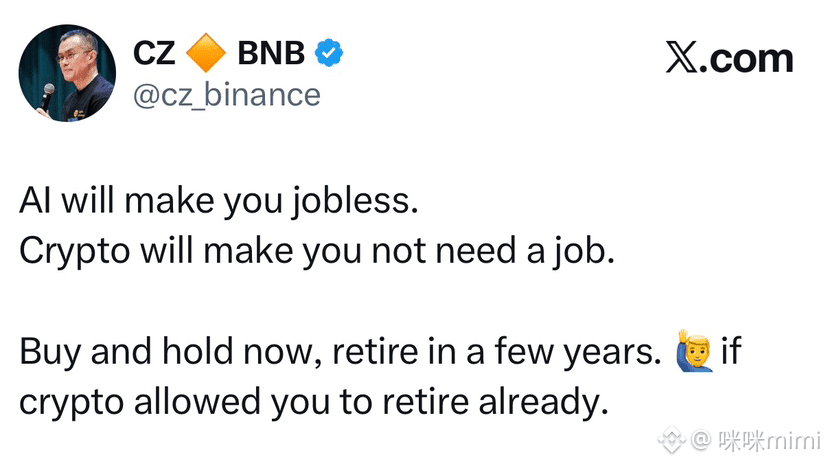Screen dimensions: 828x466
Task: Click the '.com' text at top right
Action: (747, 58)
